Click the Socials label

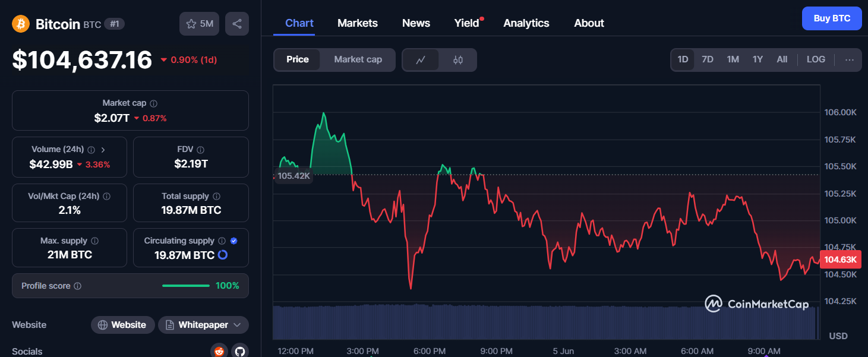pyautogui.click(x=27, y=352)
